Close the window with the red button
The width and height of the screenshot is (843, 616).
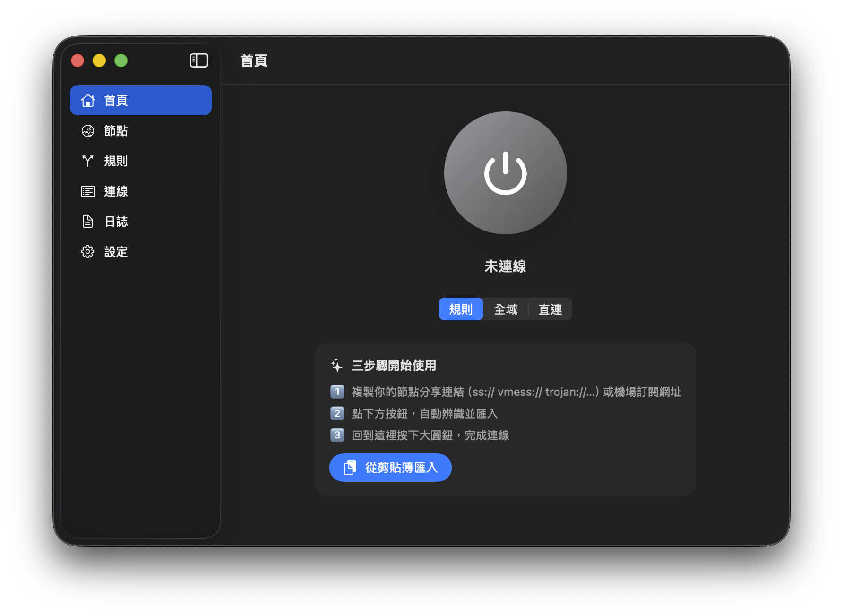[x=77, y=60]
